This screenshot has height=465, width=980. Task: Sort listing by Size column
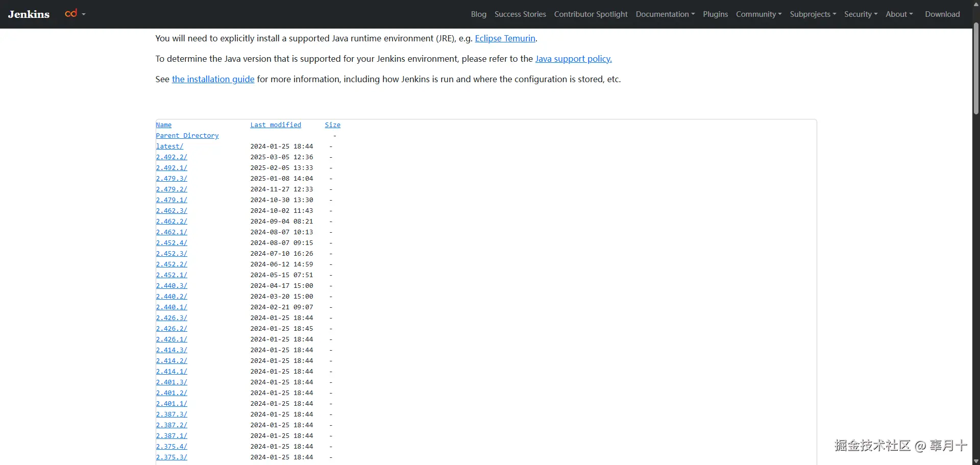point(332,125)
